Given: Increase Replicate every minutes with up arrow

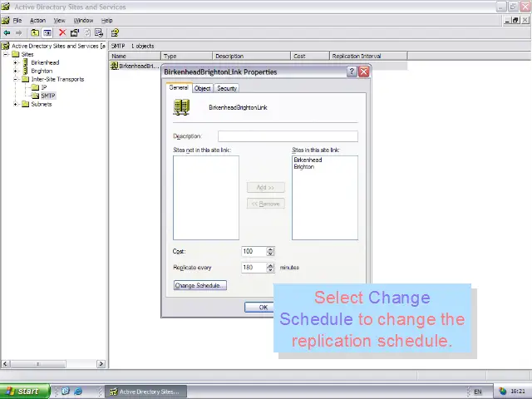Looking at the screenshot, I should (x=270, y=265).
